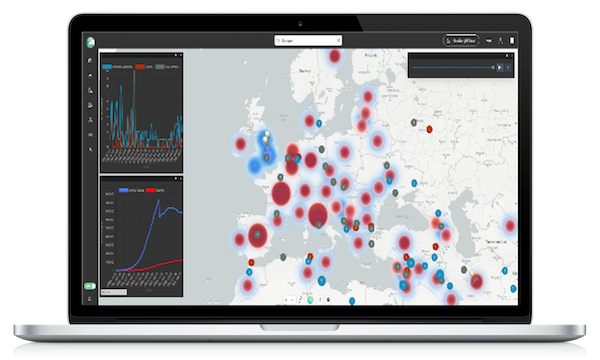
Task: Select the red pin marker icon in map toolbar
Action: 320,300
